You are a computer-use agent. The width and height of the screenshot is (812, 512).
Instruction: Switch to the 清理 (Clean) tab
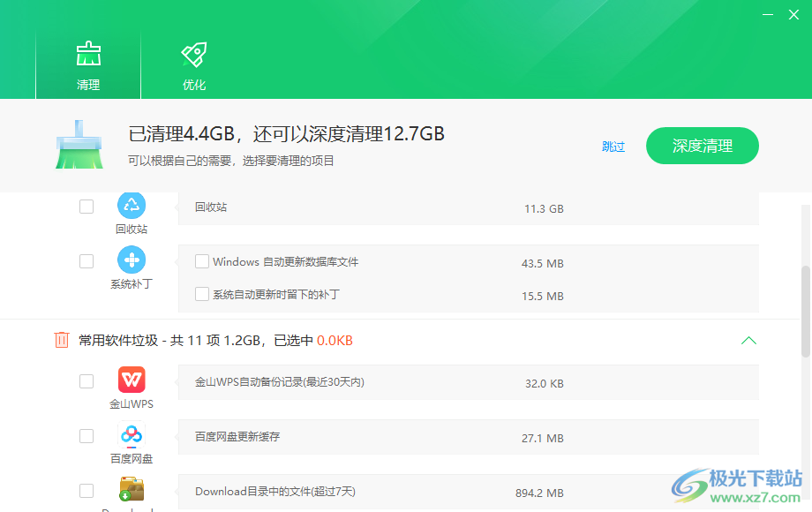click(88, 65)
